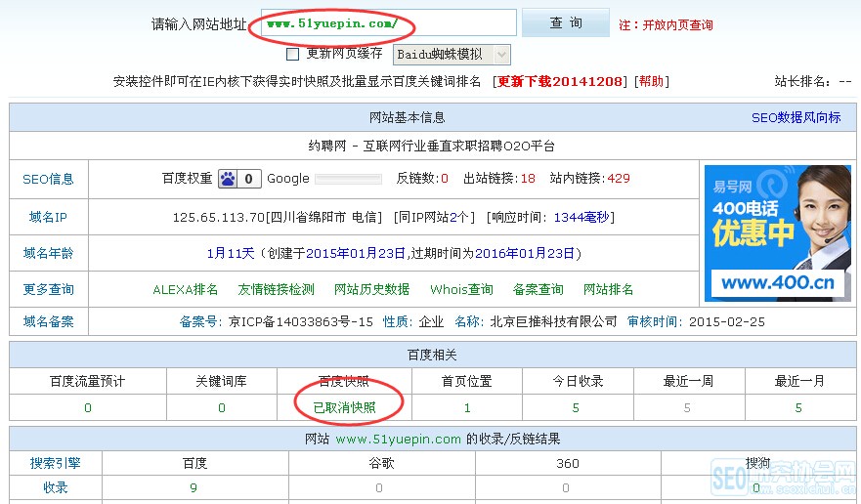Click the 域名年龄 row label
861x504 pixels.
[x=48, y=253]
